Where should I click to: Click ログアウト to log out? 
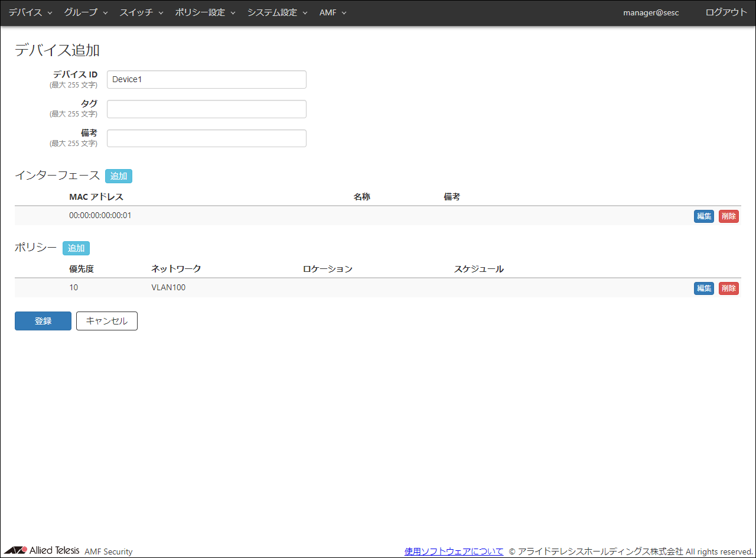tap(726, 12)
